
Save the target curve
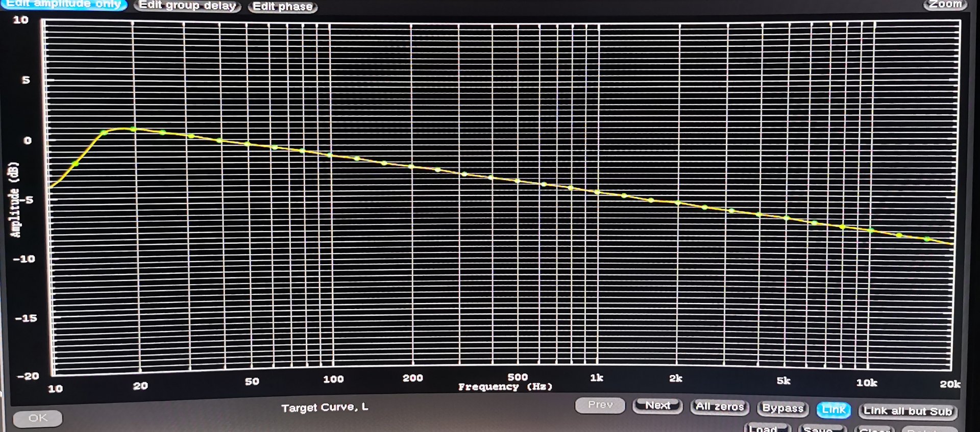click(822, 429)
